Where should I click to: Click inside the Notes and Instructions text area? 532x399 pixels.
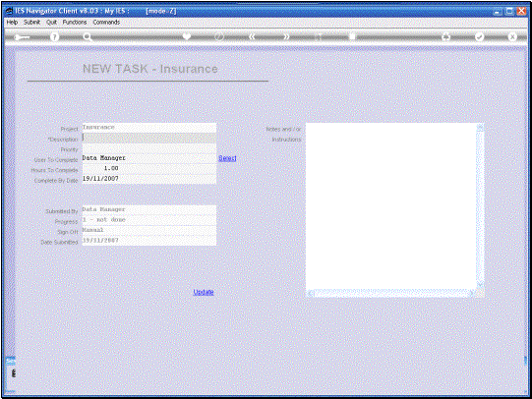pyautogui.click(x=391, y=206)
